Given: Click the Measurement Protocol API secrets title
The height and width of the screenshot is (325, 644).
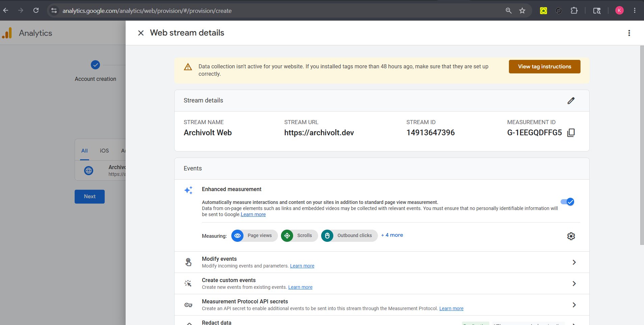Looking at the screenshot, I should click(245, 301).
